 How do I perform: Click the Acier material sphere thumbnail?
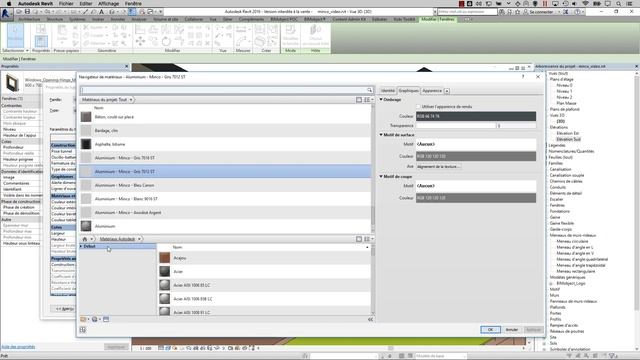164,271
